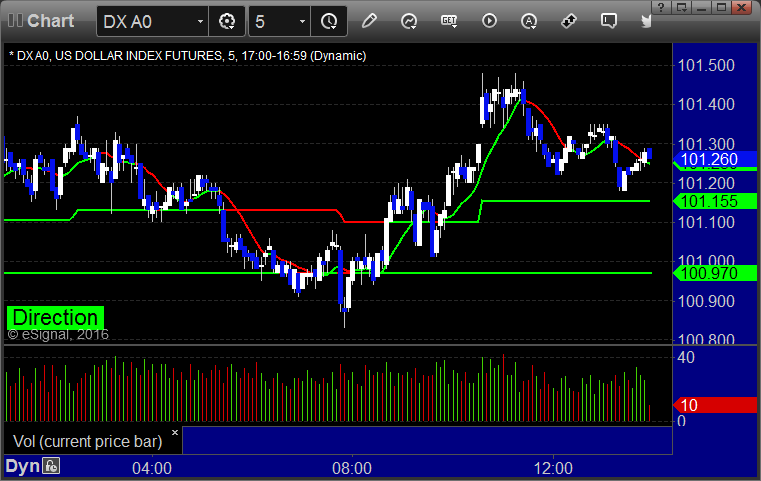Screen dimensions: 761x481
Task: Open the GET tools menu
Action: (449, 21)
